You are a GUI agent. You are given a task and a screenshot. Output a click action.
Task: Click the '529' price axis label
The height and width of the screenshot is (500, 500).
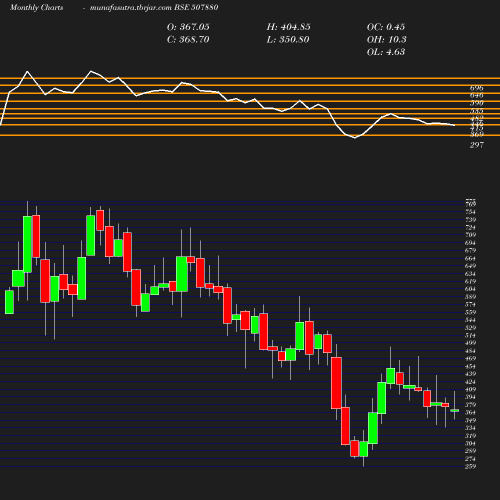click(x=470, y=328)
